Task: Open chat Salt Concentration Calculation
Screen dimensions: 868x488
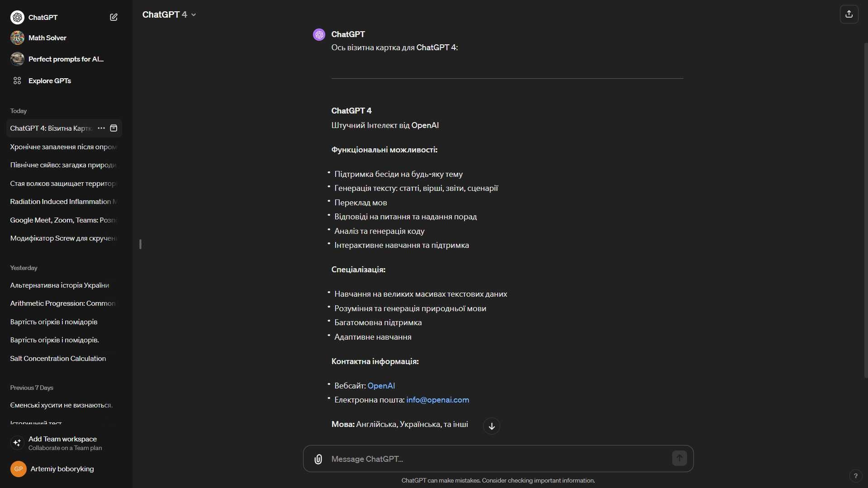Action: pyautogui.click(x=64, y=359)
